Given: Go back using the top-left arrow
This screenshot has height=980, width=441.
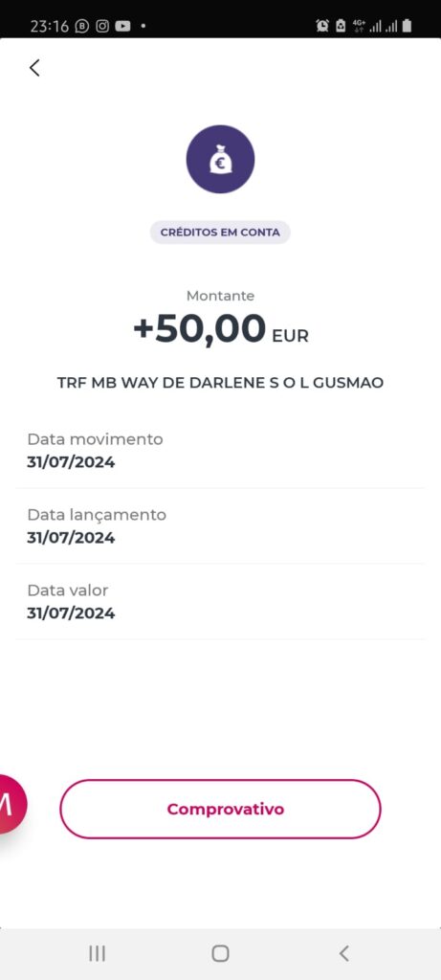Looking at the screenshot, I should pos(34,68).
